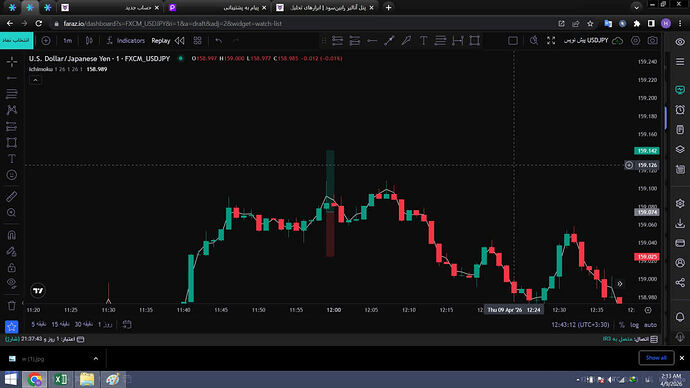Open the USDJPY draft layout name menu
This screenshot has width=690, height=388.
coord(586,40)
